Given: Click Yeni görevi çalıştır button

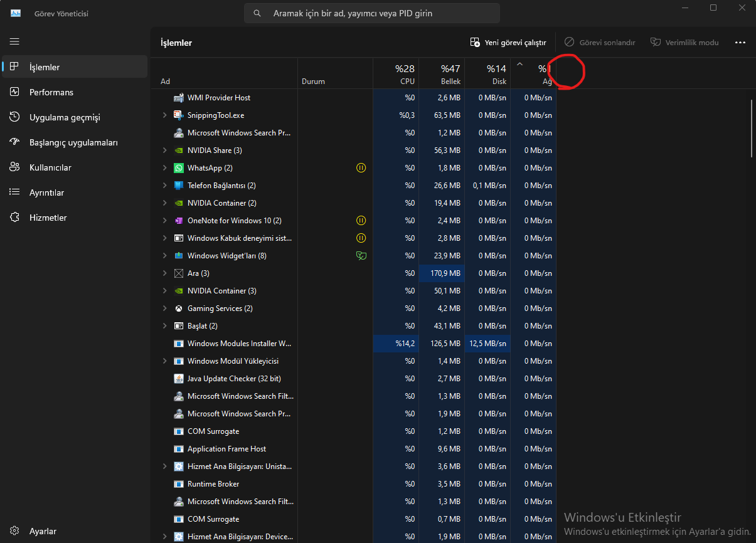Looking at the screenshot, I should click(x=508, y=43).
